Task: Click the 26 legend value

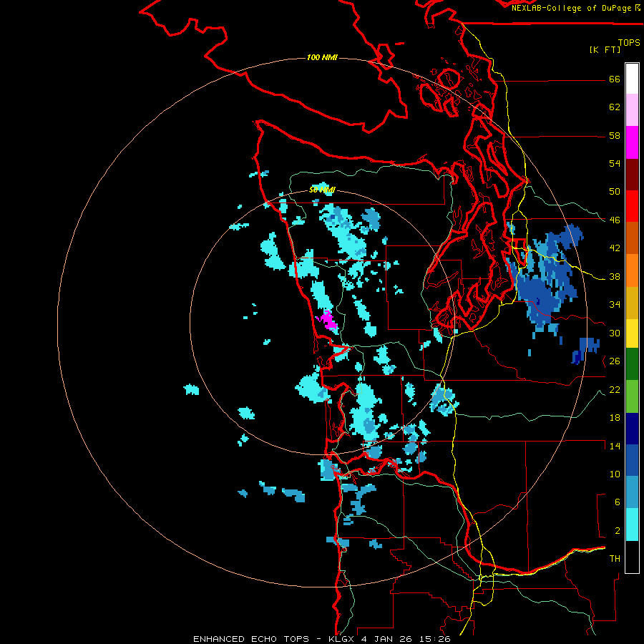Action: (x=615, y=361)
